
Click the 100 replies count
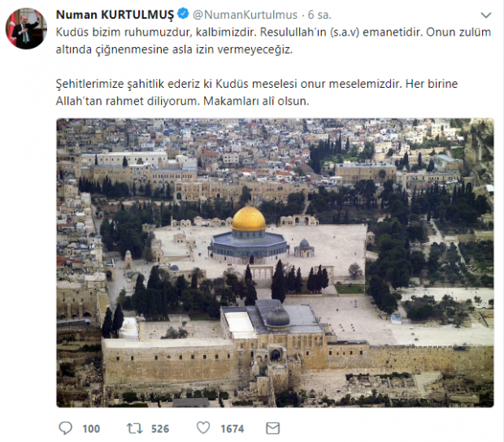[91, 429]
